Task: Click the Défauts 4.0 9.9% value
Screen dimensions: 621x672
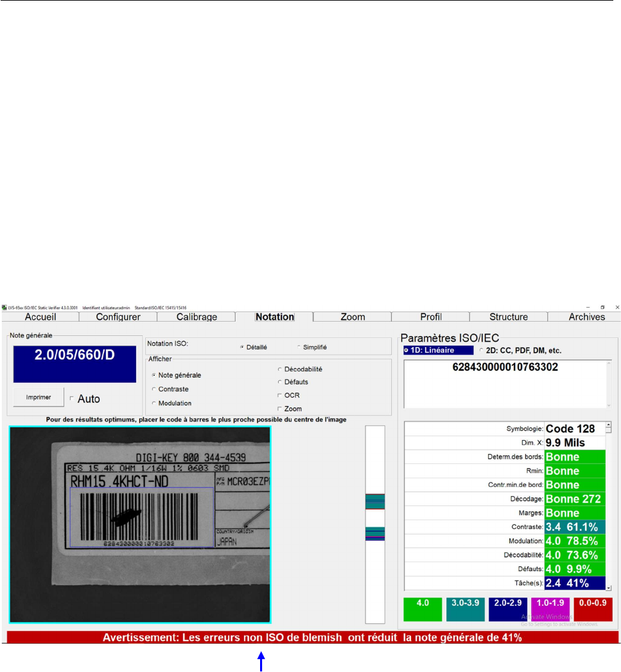Action: tap(575, 569)
